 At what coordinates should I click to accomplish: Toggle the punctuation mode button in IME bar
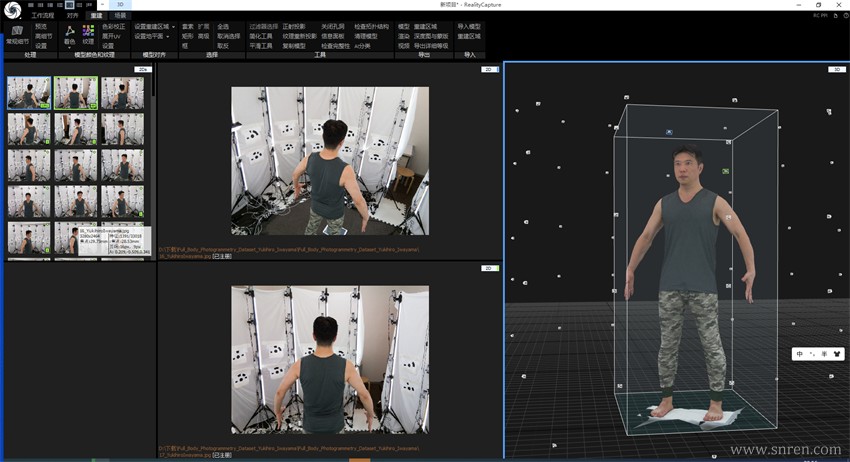tap(811, 354)
